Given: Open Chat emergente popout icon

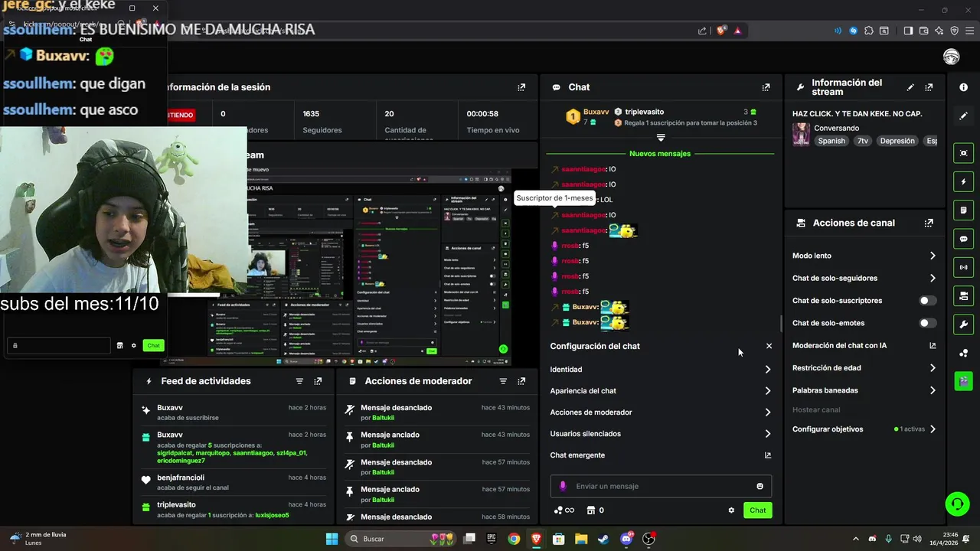Looking at the screenshot, I should point(768,455).
